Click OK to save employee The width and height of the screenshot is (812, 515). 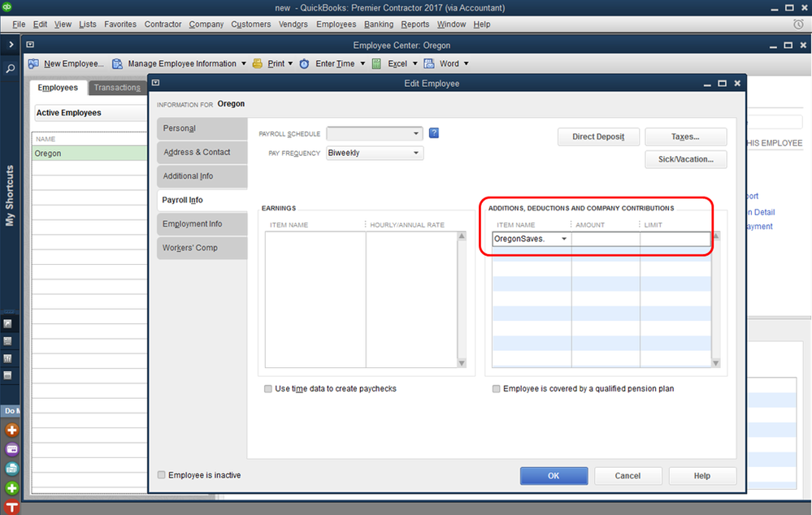pyautogui.click(x=554, y=476)
